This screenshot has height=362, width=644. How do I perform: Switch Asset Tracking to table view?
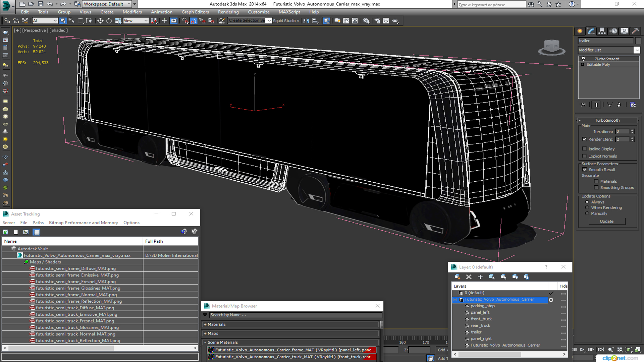(37, 232)
